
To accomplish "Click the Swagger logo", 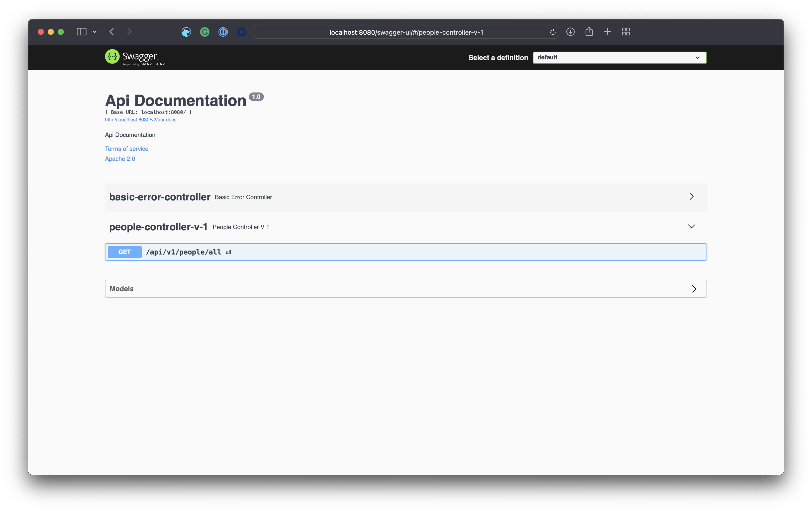I will point(135,57).
